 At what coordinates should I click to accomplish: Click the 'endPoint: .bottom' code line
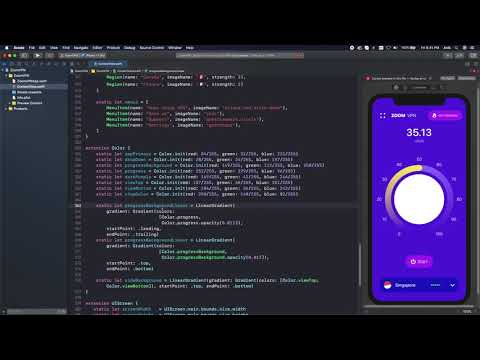click(130, 269)
